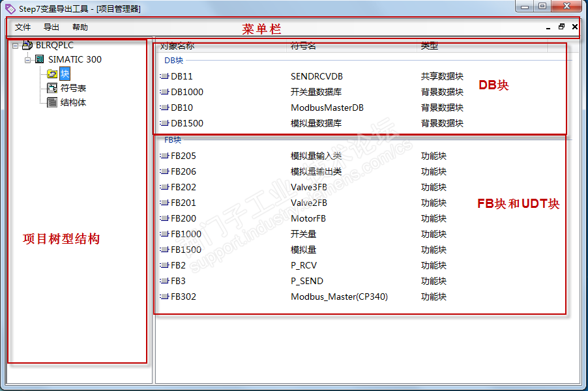
Task: Click the Step7变量导出工具 title bar app icon
Action: click(x=10, y=8)
